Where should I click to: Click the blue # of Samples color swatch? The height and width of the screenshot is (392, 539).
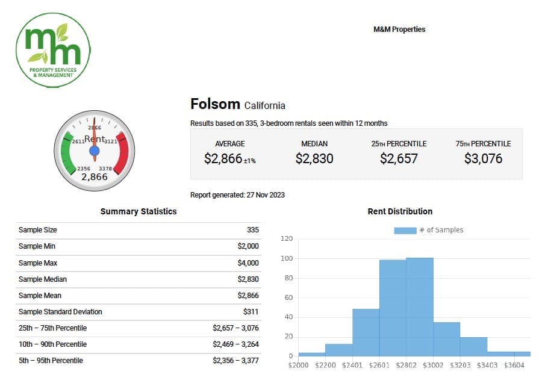tap(406, 230)
